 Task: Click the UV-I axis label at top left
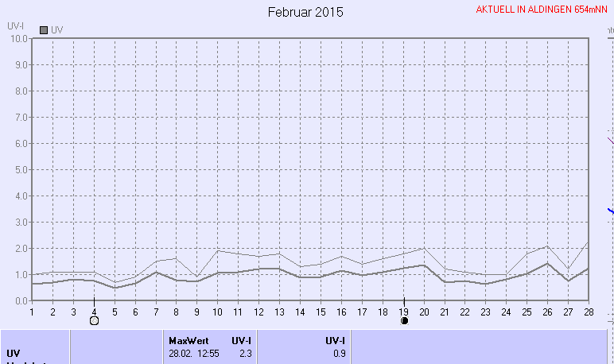click(x=16, y=26)
